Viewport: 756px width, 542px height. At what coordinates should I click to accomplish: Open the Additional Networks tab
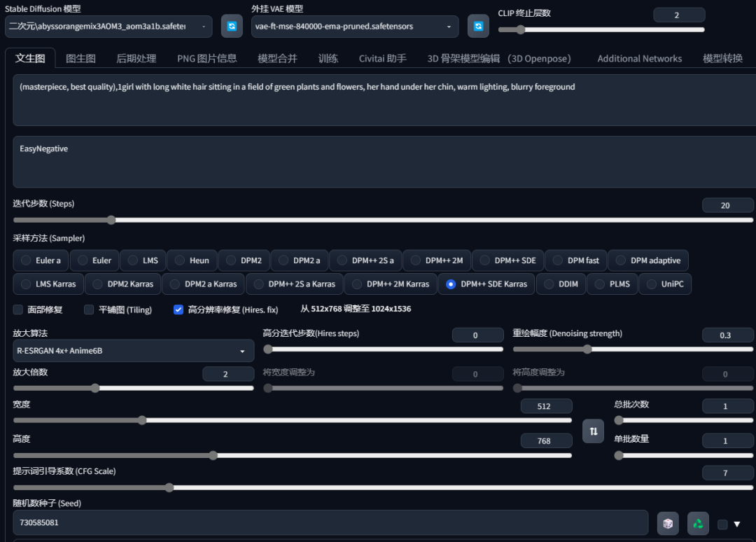(x=639, y=58)
